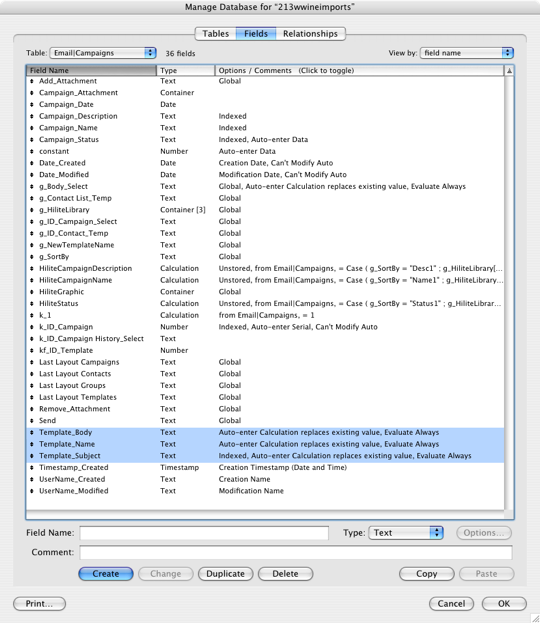Open the Relationships tab
The height and width of the screenshot is (623, 540).
click(310, 34)
